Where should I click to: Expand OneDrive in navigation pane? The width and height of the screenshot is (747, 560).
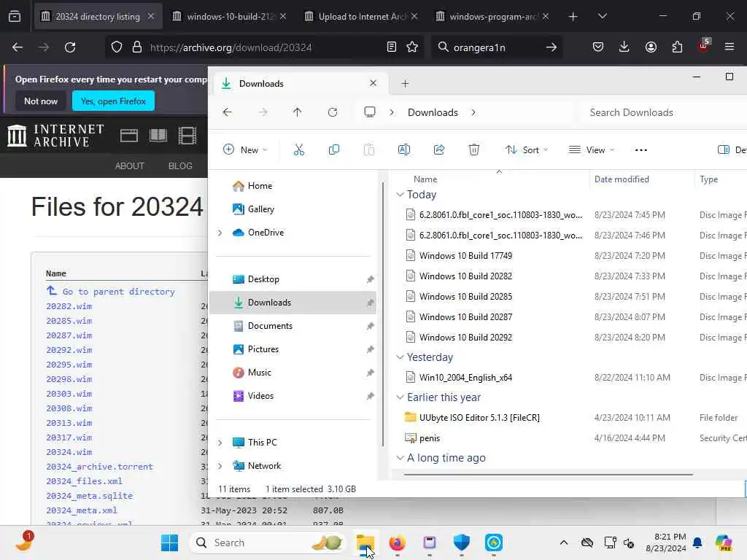[x=220, y=233]
